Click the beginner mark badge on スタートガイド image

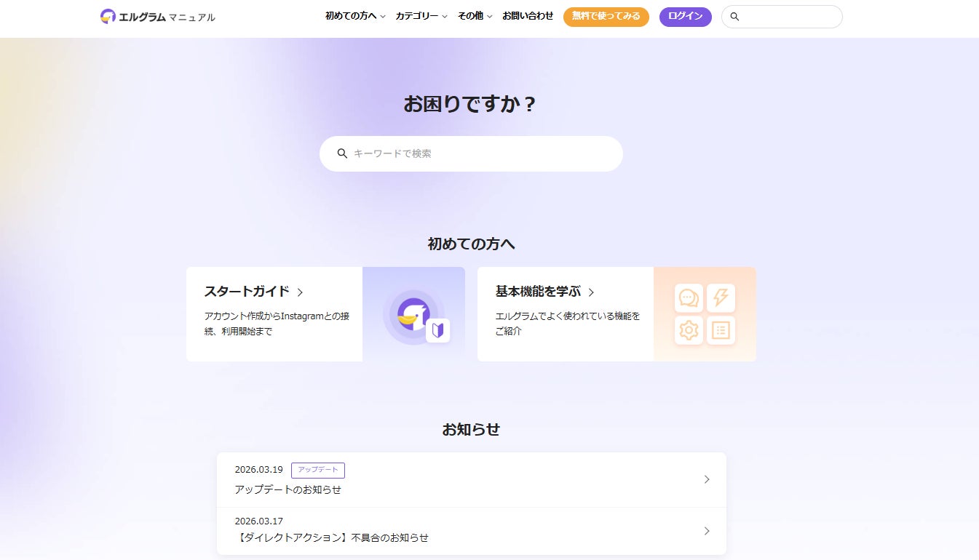pos(437,331)
